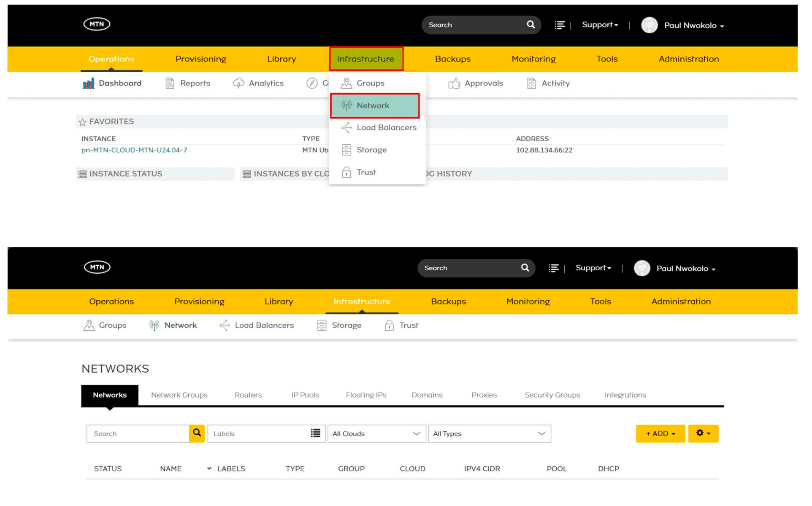Open Approvals with the thumbs-up icon
This screenshot has height=506, width=812.
[476, 83]
